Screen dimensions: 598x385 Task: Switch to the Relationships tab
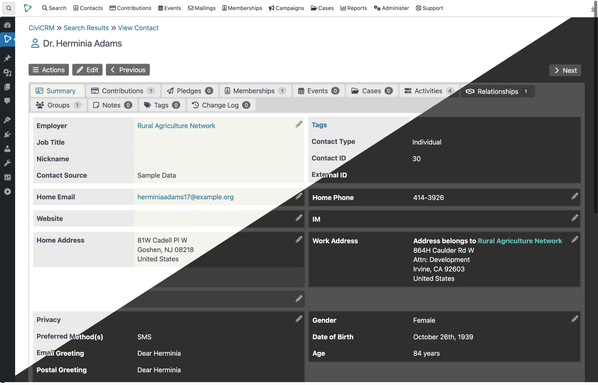[x=498, y=91]
